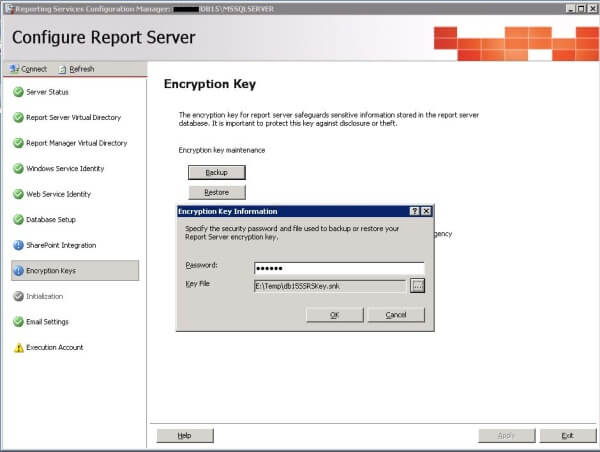Cancel the Encryption Key Information dialog
This screenshot has height=452, width=600.
tap(396, 315)
